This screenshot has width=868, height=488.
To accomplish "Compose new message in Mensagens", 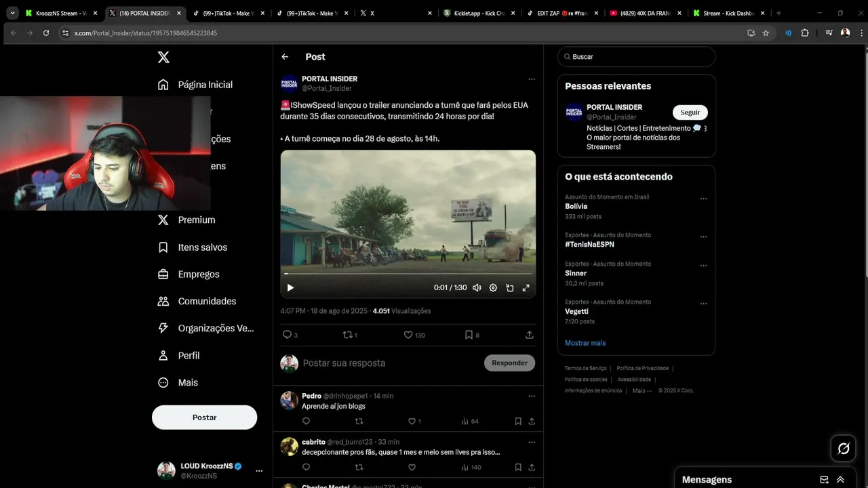I will coord(825,480).
